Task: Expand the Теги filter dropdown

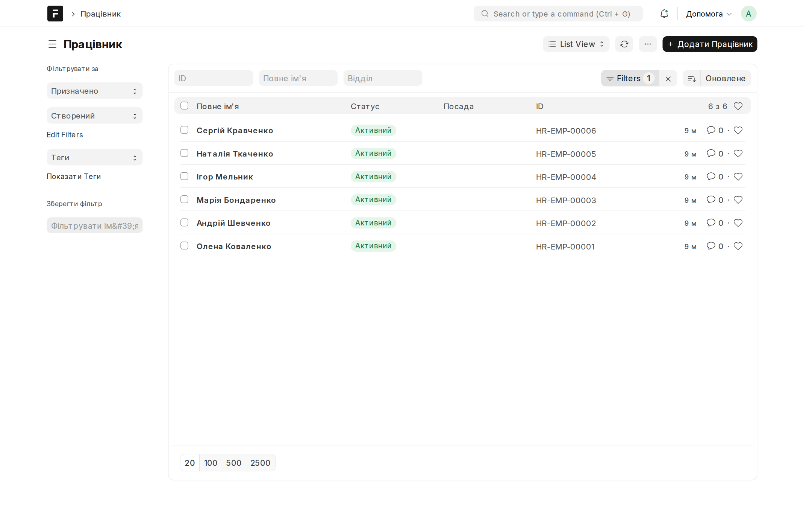Action: (94, 157)
